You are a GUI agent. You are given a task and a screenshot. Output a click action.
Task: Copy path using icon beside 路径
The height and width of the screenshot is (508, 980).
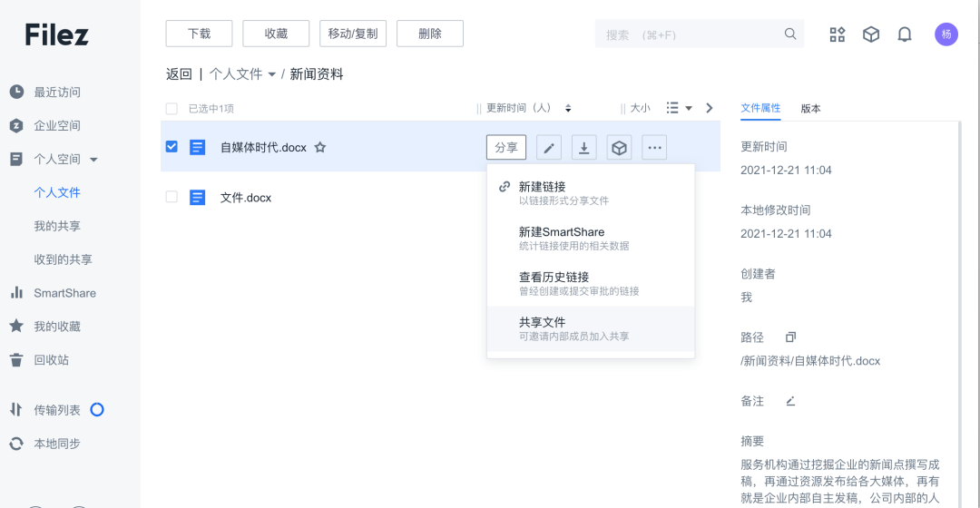[x=790, y=337]
